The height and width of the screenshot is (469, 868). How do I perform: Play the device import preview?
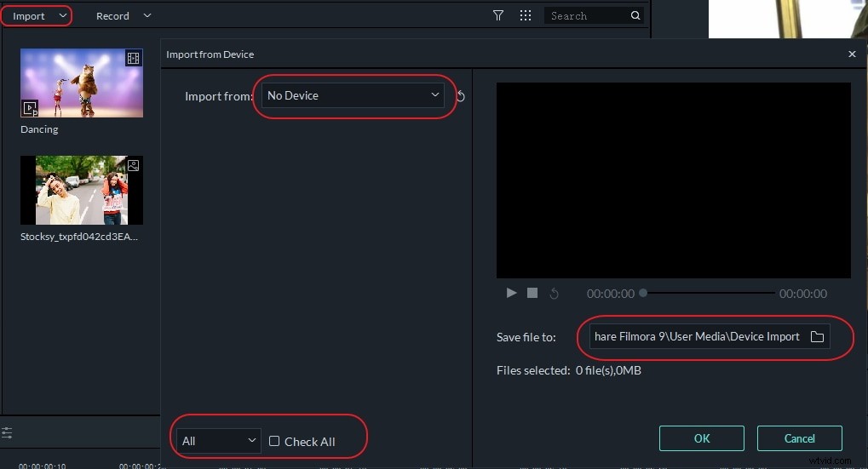pyautogui.click(x=511, y=293)
